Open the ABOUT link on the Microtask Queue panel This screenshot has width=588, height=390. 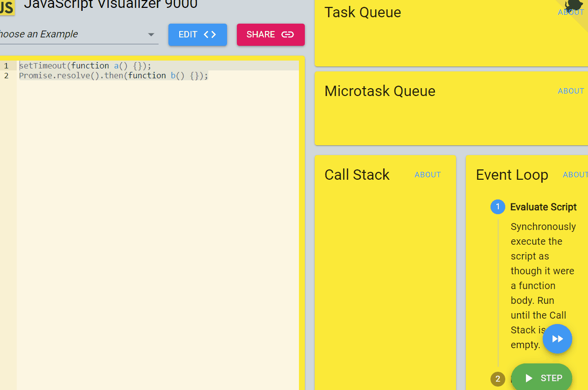pyautogui.click(x=571, y=91)
